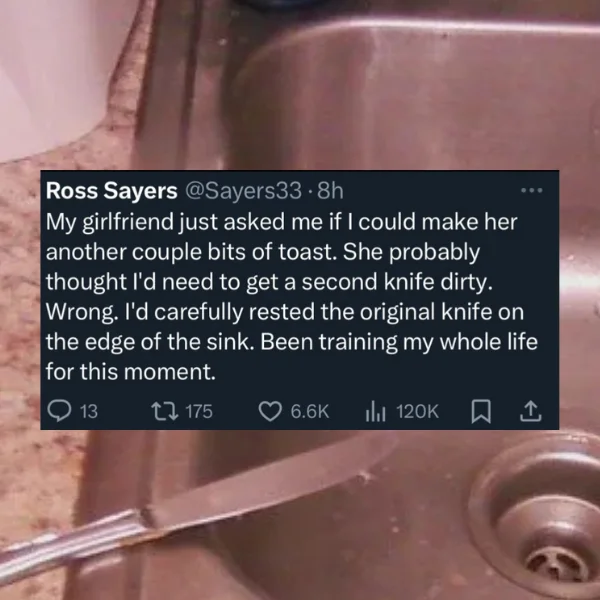The width and height of the screenshot is (600, 600).
Task: Open the Ross Sayers profile name
Action: 112,191
